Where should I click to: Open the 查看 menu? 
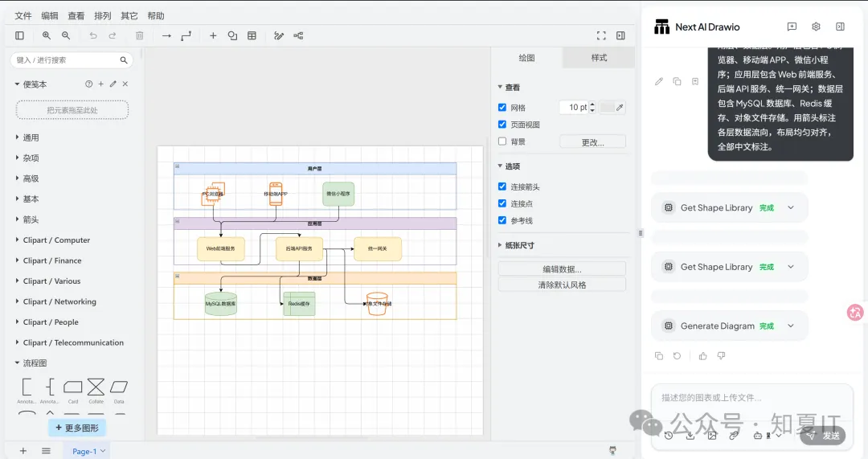pyautogui.click(x=76, y=15)
